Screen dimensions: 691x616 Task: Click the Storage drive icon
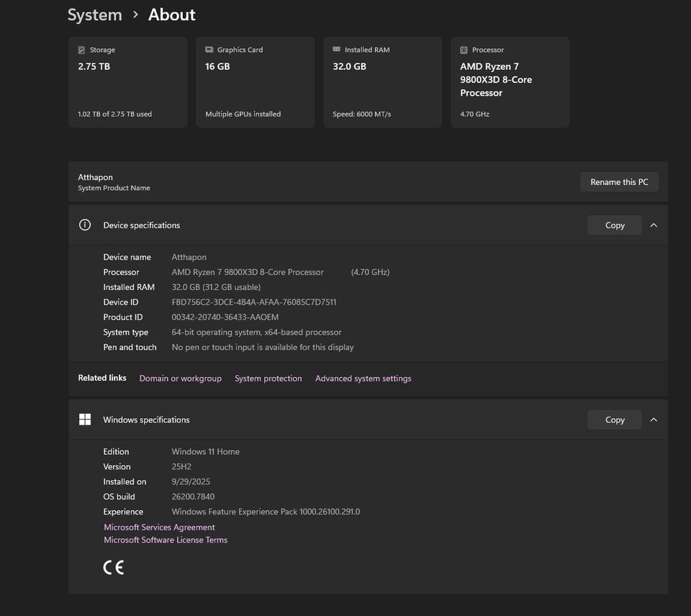82,50
